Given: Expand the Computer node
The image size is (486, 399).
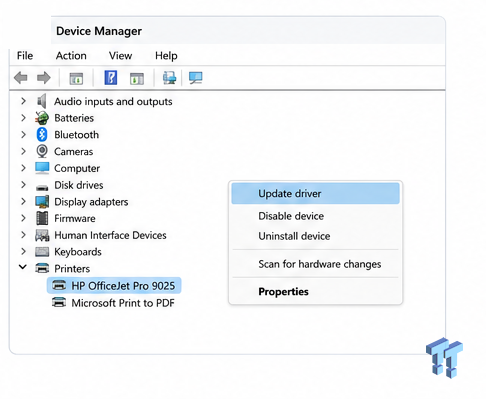Looking at the screenshot, I should pos(23,168).
